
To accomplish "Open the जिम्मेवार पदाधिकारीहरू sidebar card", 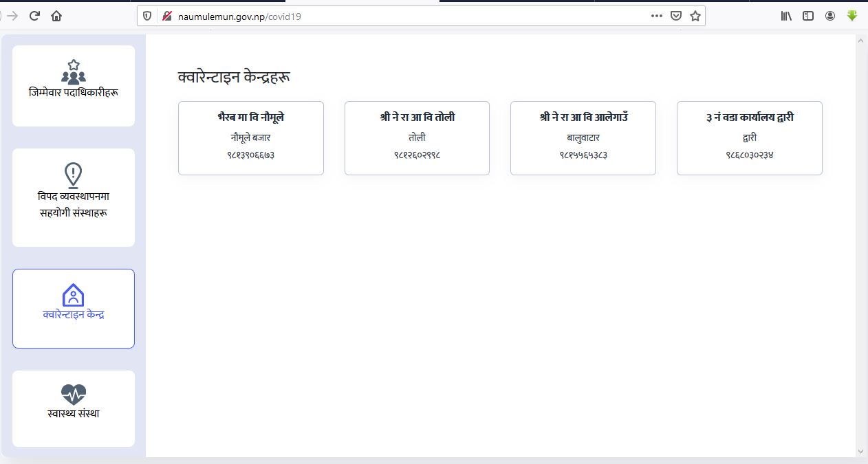I will (x=74, y=86).
